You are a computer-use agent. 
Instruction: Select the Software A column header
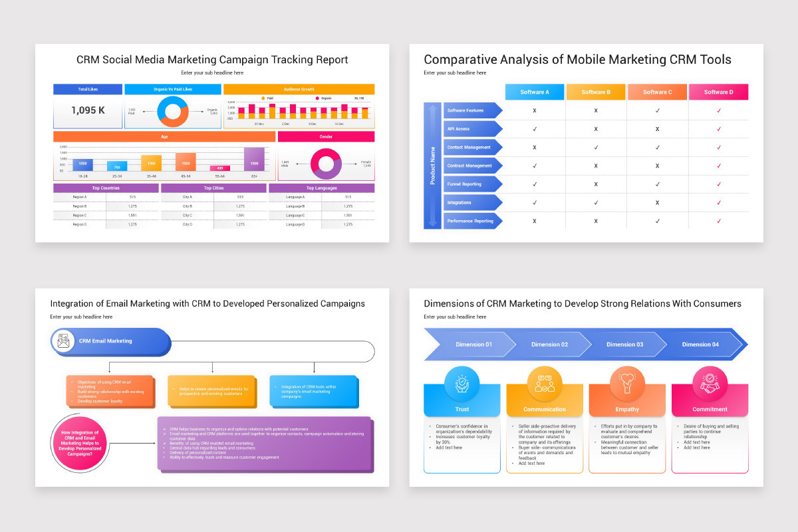(535, 92)
